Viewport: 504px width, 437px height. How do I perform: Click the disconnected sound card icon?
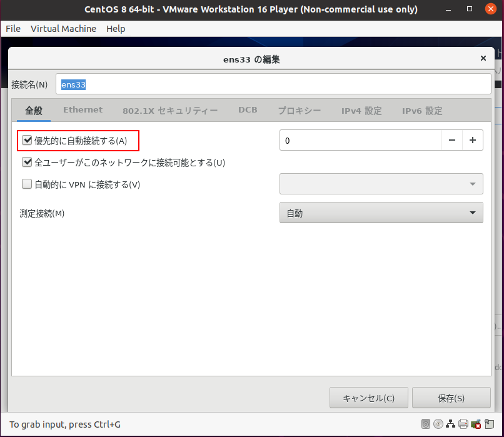(476, 424)
